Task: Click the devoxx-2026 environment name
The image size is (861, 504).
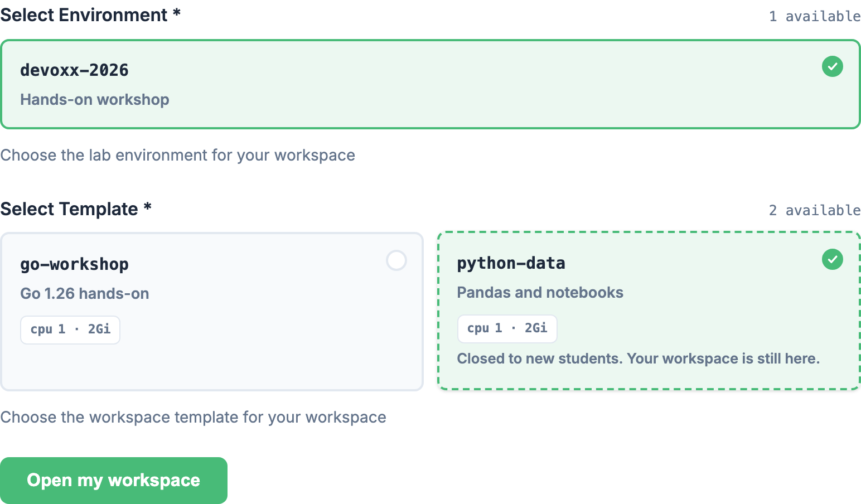Action: click(75, 70)
